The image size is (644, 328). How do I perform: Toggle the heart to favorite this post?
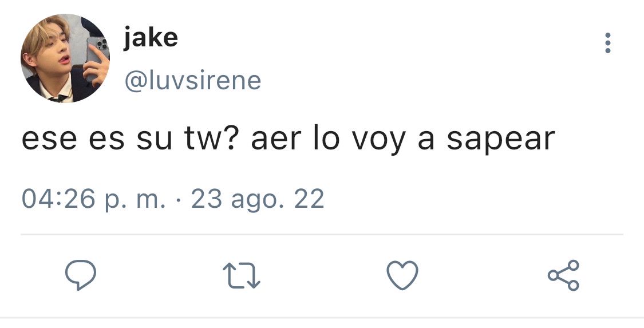tap(402, 275)
